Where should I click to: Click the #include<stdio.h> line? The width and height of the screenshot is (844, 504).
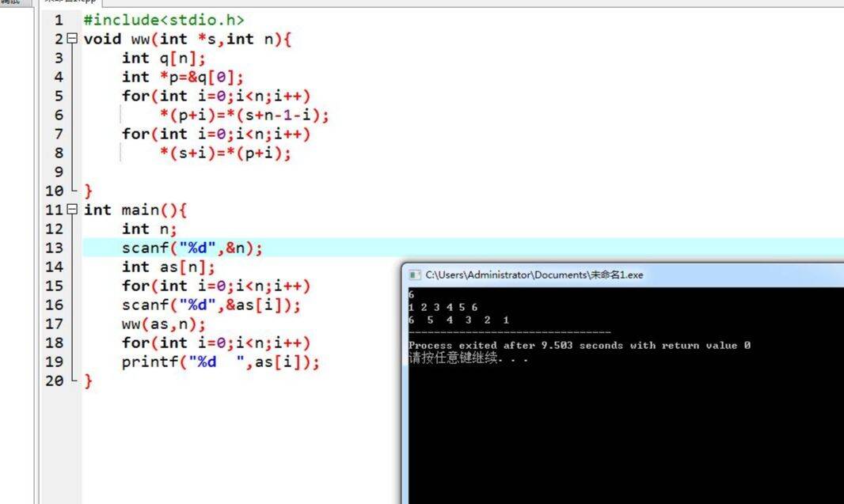pos(164,20)
